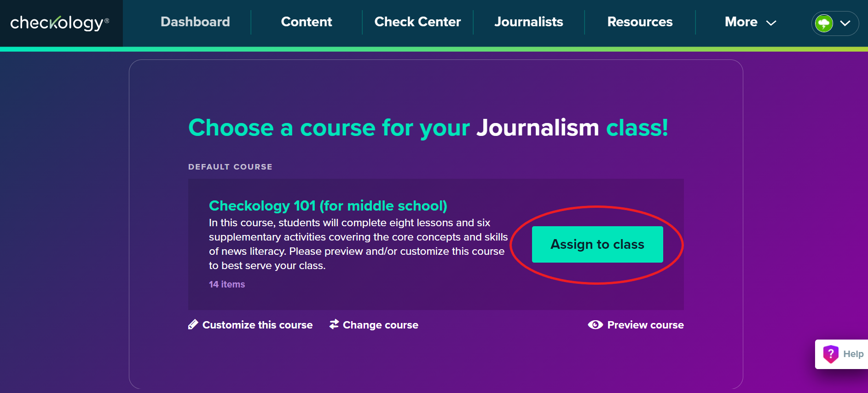Click the swap arrows icon for changing course

(334, 325)
